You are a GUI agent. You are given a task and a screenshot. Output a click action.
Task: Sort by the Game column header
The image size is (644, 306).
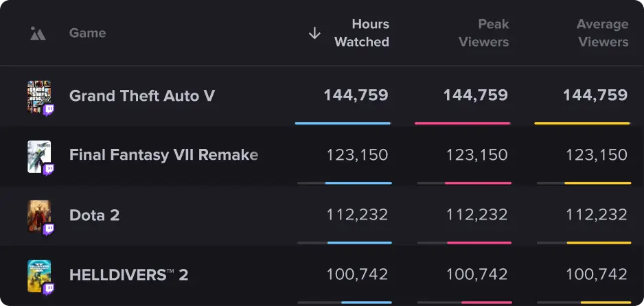click(87, 33)
